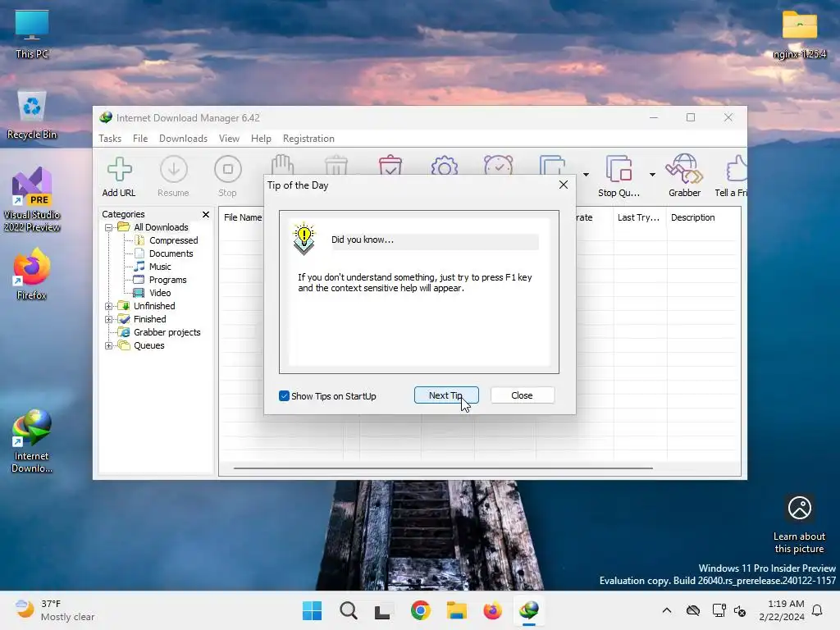Expand the Queues category node
Image resolution: width=840 pixels, height=630 pixels.
tap(109, 345)
